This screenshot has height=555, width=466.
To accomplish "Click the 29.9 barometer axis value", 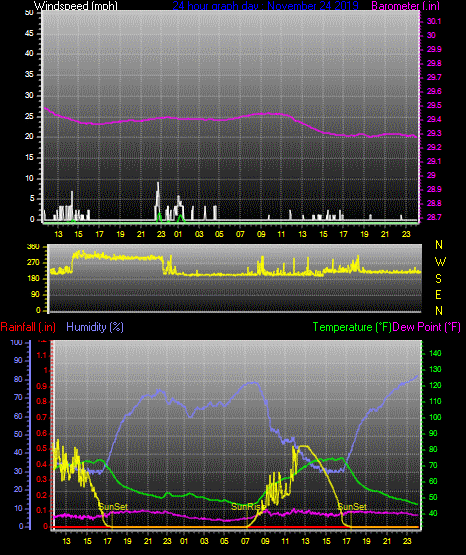I will (434, 49).
